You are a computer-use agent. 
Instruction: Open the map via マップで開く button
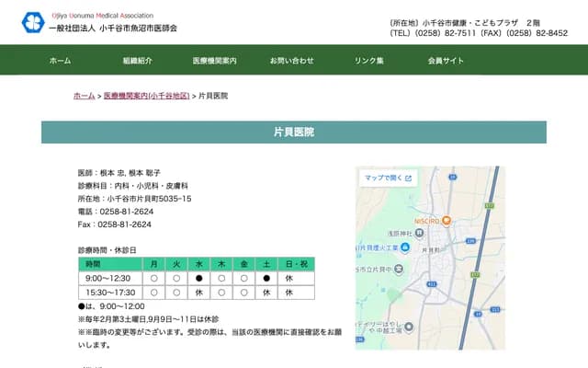point(387,178)
